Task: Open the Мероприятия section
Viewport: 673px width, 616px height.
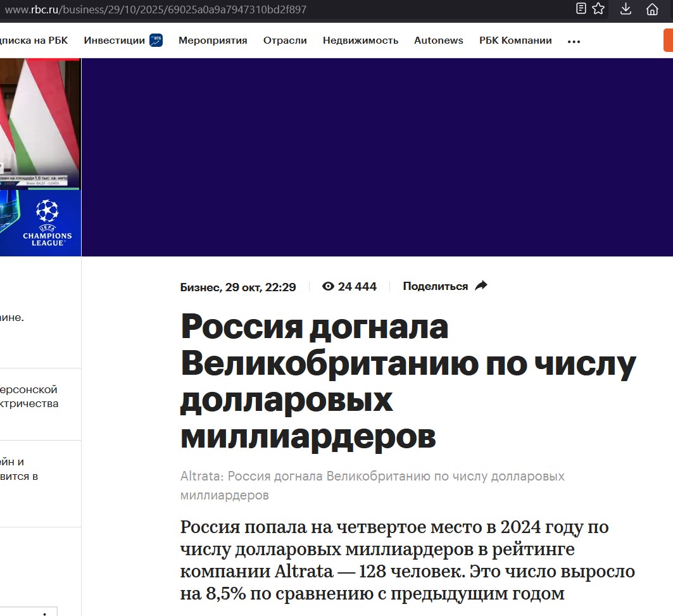Action: [213, 41]
